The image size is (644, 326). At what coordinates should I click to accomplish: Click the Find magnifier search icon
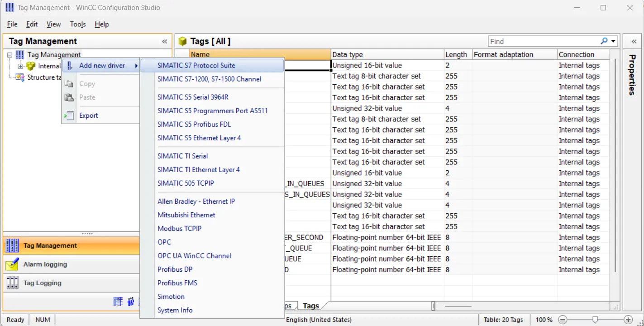(x=604, y=41)
